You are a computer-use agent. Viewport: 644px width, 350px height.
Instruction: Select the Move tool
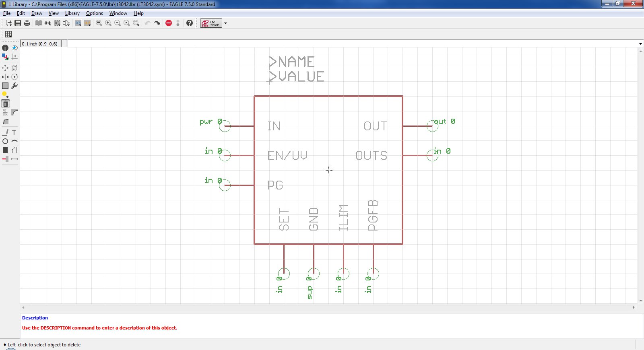[5, 68]
